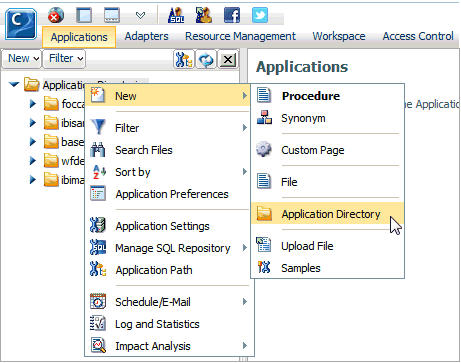The width and height of the screenshot is (461, 363).
Task: Choose Synonym from the New submenu
Action: [x=327, y=118]
